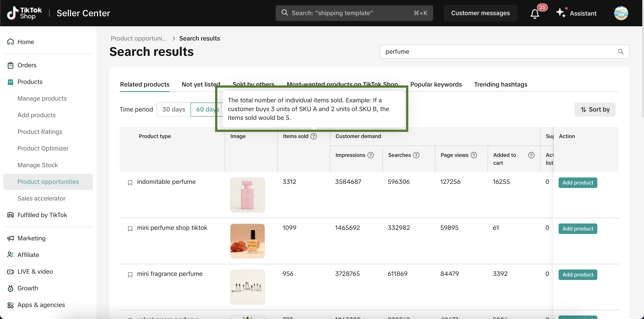Expand the Marketing sidebar menu
This screenshot has height=319, width=644.
(x=32, y=238)
